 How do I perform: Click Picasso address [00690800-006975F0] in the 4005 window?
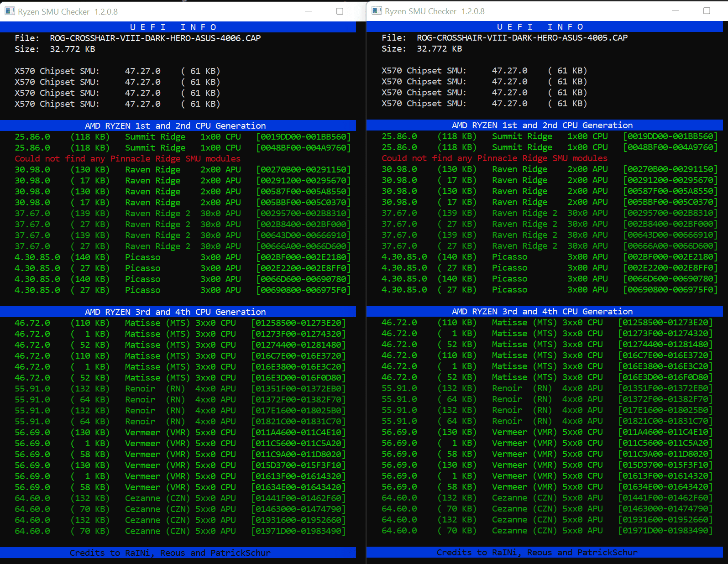click(x=670, y=290)
